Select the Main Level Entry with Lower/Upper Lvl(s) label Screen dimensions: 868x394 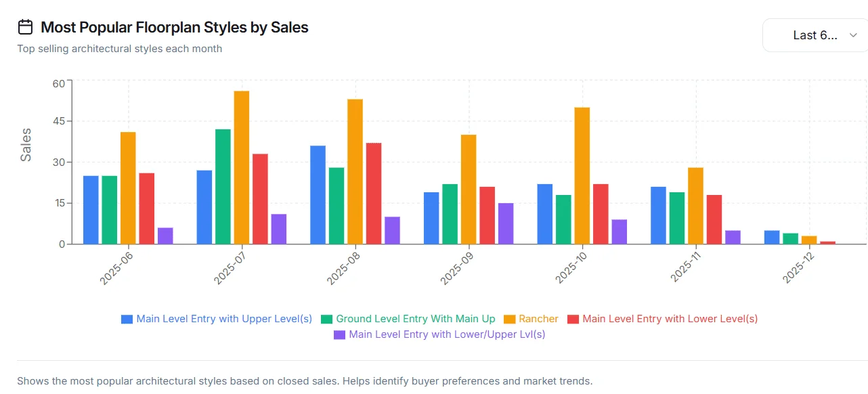(x=448, y=334)
